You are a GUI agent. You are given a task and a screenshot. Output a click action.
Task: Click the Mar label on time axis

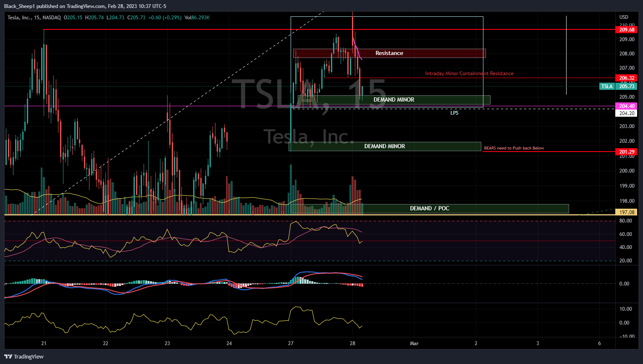(414, 343)
